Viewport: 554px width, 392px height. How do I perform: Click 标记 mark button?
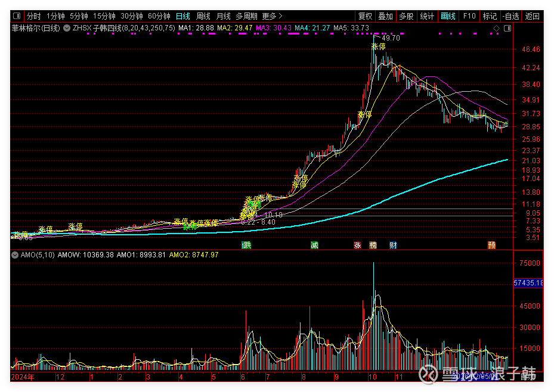490,16
